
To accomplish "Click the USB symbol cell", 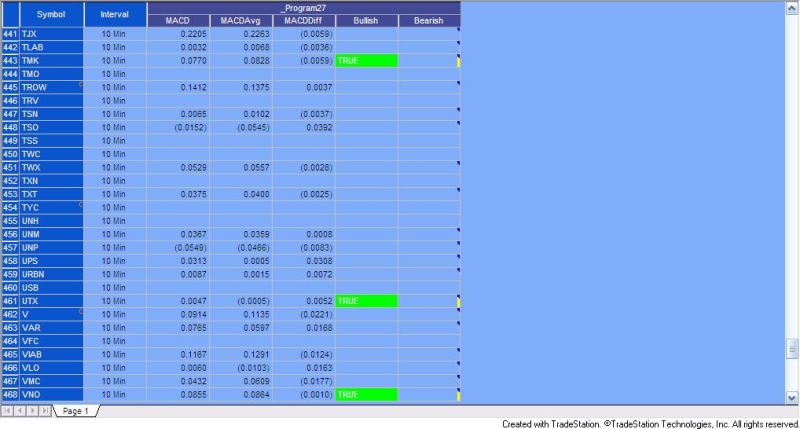I will 51,288.
